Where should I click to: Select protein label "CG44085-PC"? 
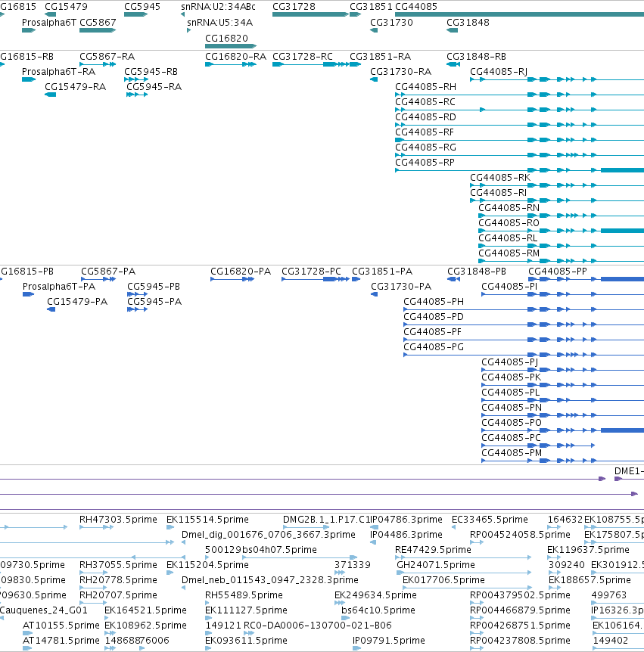(x=511, y=438)
